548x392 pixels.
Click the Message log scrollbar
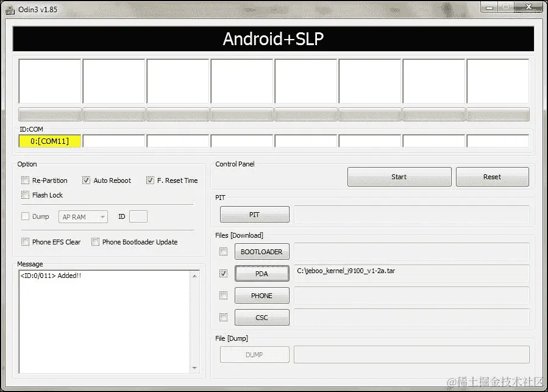tap(196, 321)
